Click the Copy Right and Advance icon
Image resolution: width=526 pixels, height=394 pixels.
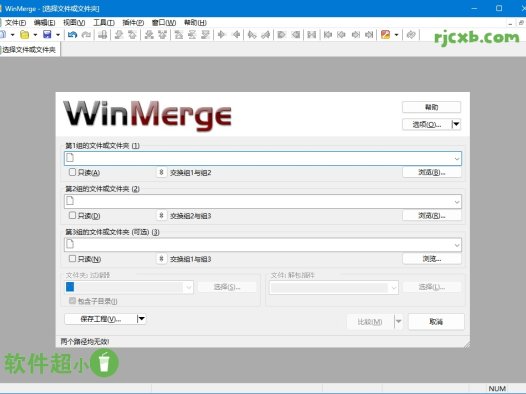(x=252, y=35)
